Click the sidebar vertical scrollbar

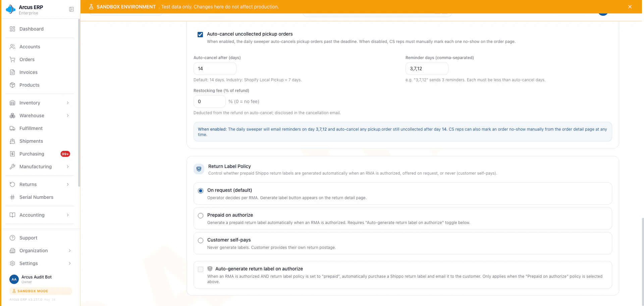(x=79, y=102)
